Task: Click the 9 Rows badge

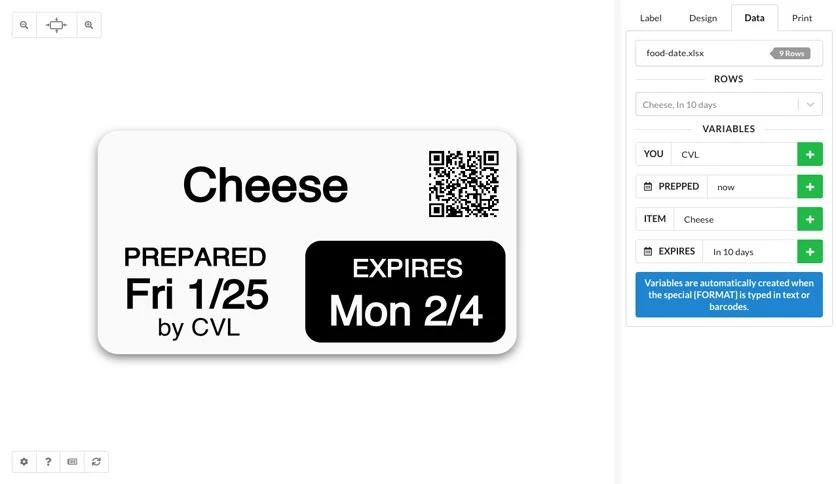Action: [791, 53]
